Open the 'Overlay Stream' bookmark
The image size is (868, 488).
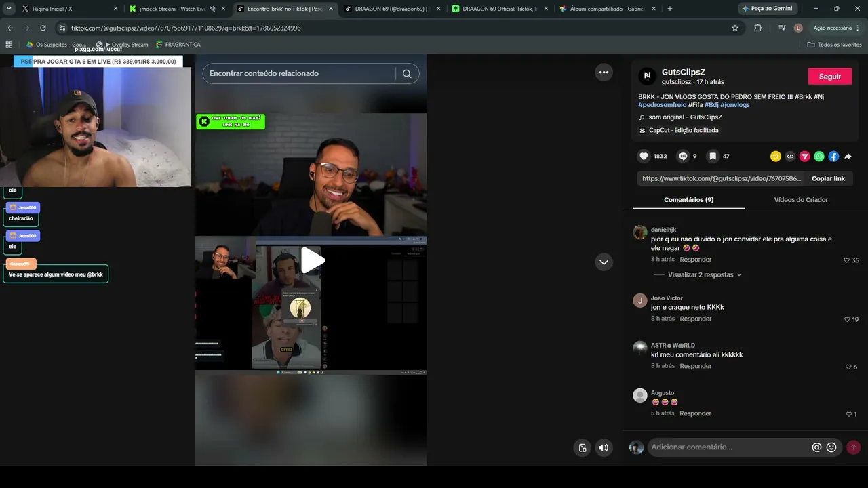tap(125, 45)
